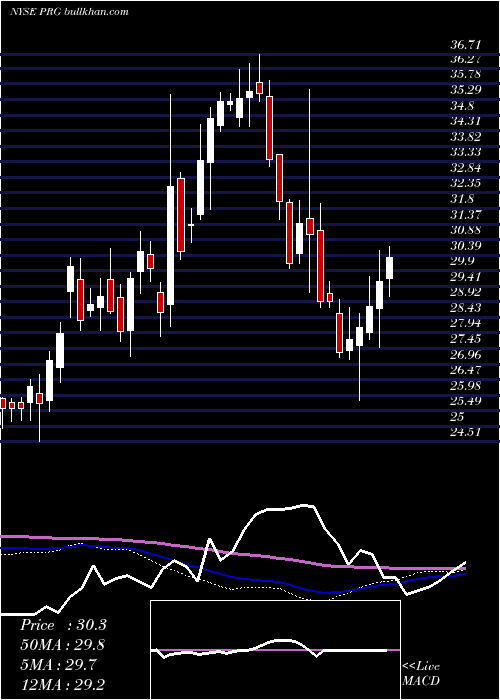Screen dimensions: 500x700
Task: Click the 31.8 price axis label
Action: (462, 199)
